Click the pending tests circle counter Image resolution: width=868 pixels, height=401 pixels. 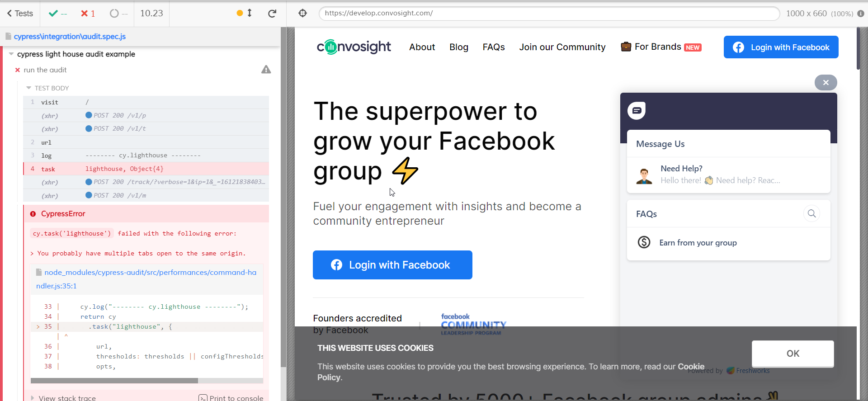[118, 14]
